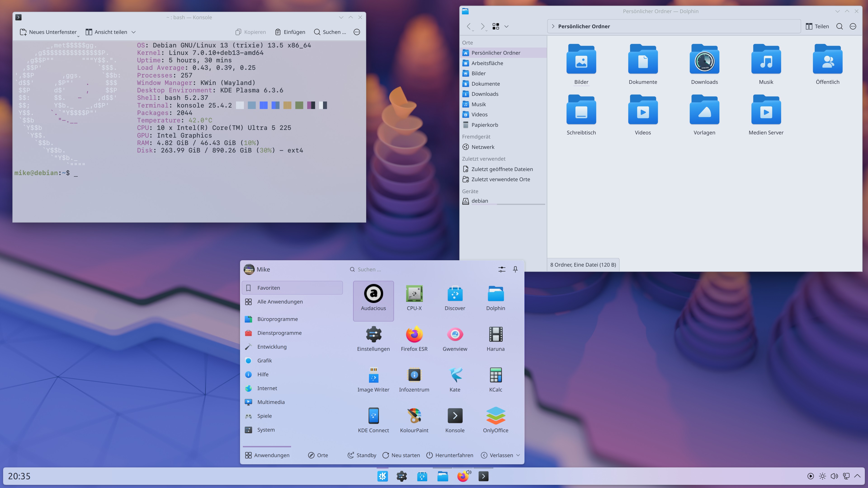Select Papierkorb in Dolphin sidebar
The image size is (868, 488).
point(503,125)
